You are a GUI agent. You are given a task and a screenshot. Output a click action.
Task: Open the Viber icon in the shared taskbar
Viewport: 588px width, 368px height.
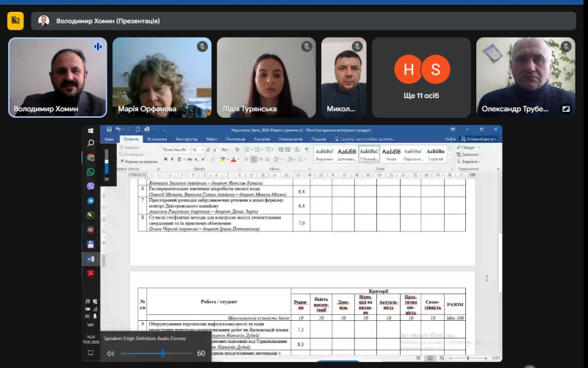click(91, 186)
